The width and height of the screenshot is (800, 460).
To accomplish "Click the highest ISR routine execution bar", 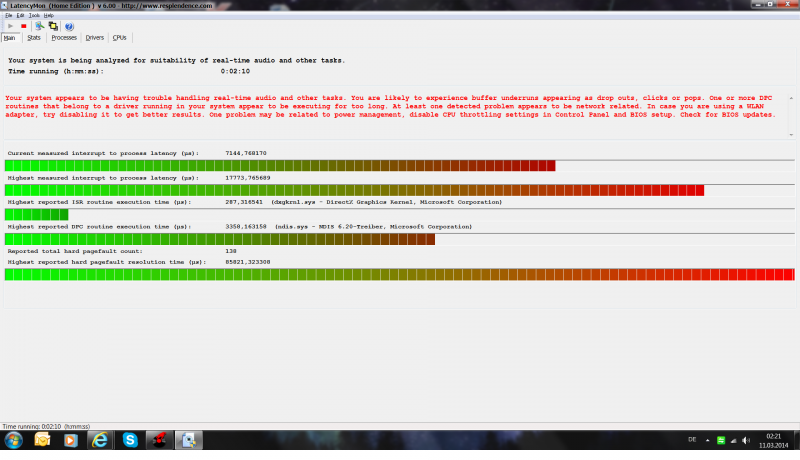I will tap(399, 214).
